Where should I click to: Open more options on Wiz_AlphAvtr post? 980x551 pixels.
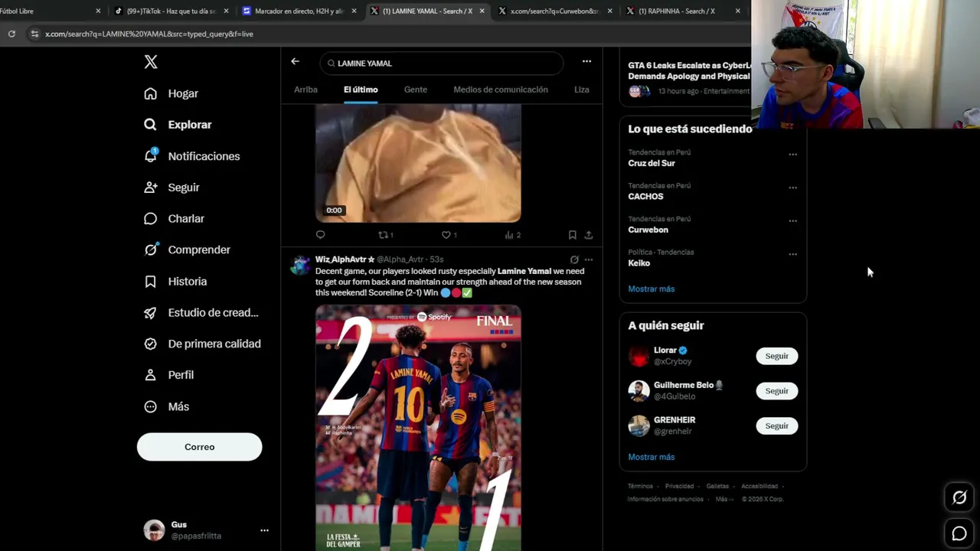pyautogui.click(x=589, y=259)
